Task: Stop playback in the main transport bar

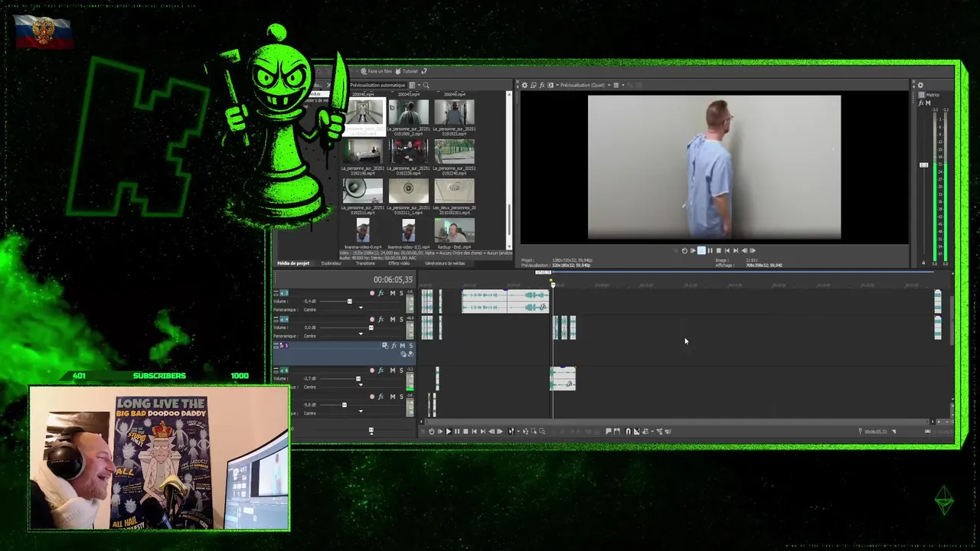Action: click(465, 432)
